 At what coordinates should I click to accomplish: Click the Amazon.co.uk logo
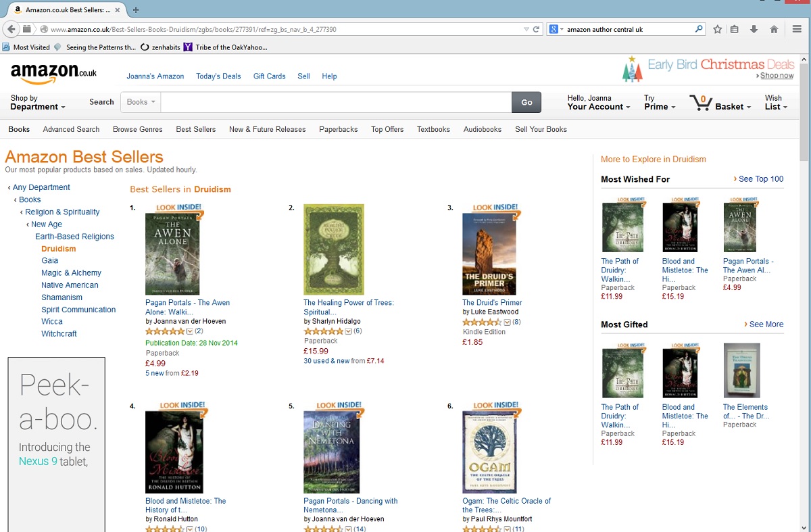tap(53, 73)
